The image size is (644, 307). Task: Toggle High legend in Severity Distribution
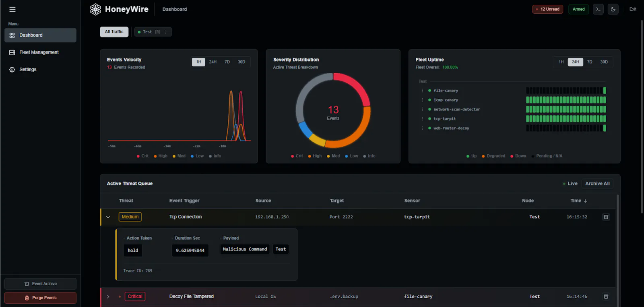[x=315, y=156]
